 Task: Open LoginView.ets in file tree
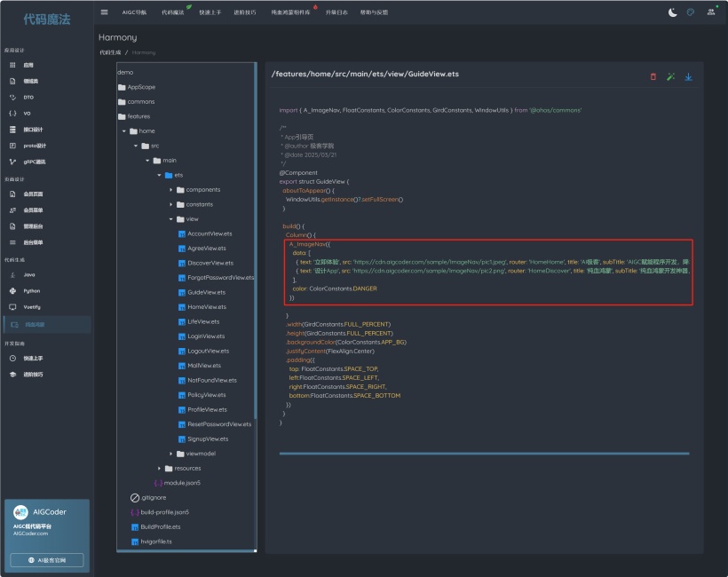pyautogui.click(x=206, y=336)
